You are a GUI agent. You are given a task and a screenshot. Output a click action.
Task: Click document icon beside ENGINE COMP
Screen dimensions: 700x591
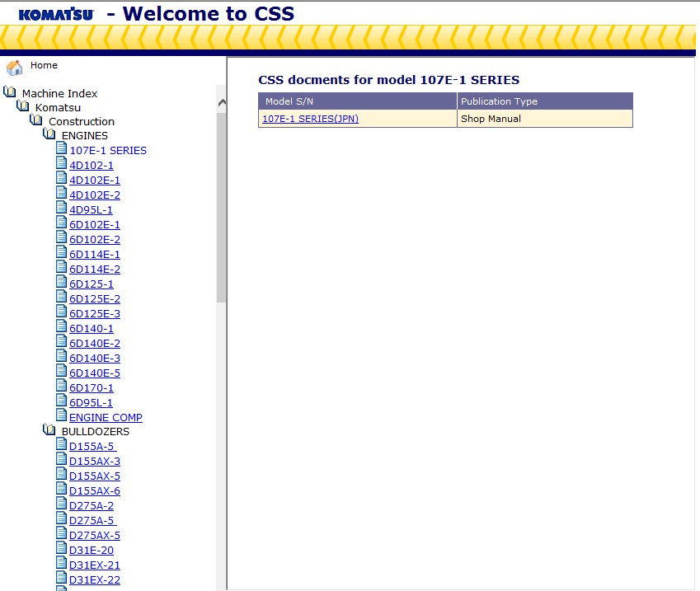[x=62, y=415]
